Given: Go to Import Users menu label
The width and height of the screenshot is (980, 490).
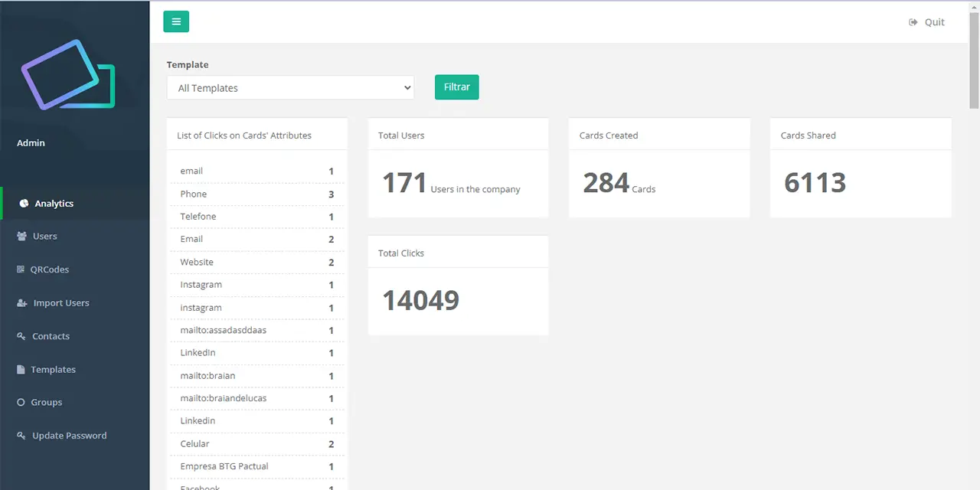Looking at the screenshot, I should 61,303.
